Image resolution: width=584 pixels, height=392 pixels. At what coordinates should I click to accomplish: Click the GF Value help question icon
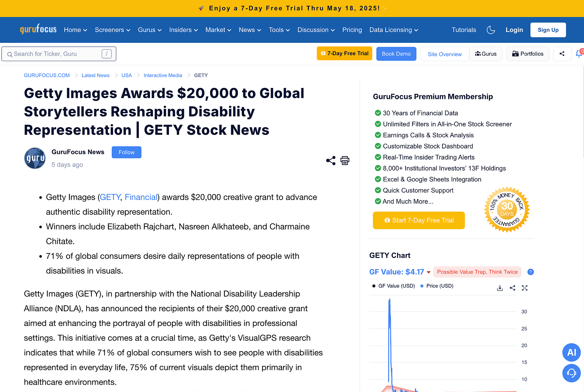(x=531, y=272)
